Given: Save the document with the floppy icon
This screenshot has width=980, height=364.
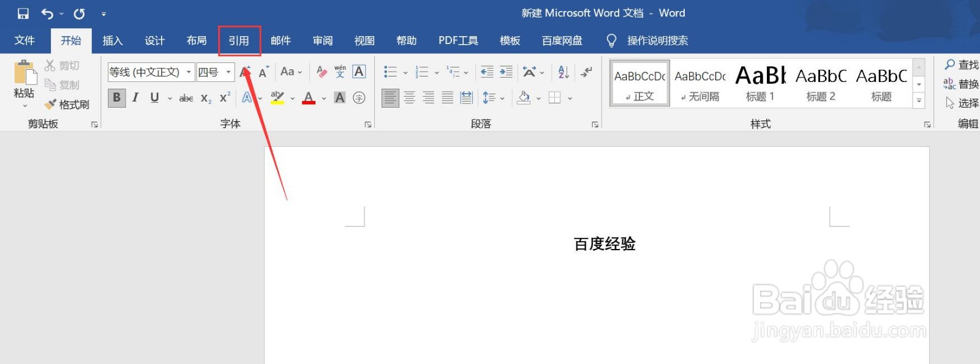Looking at the screenshot, I should click(23, 13).
